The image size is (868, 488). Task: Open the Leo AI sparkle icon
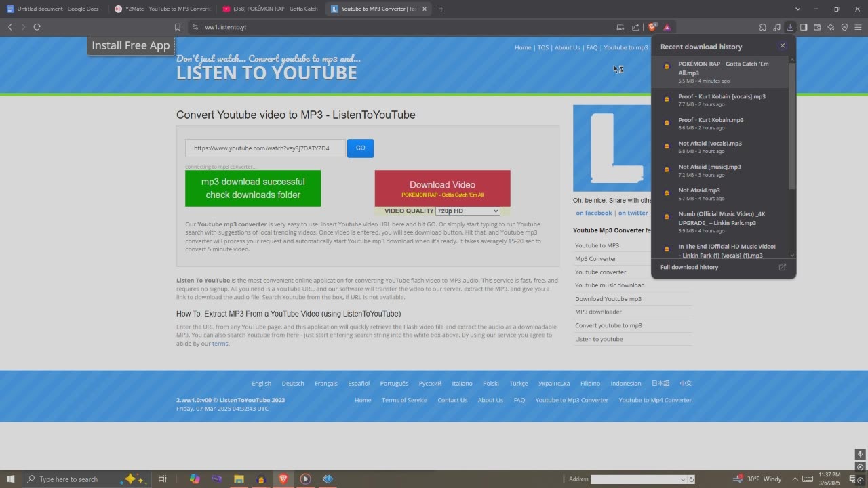[x=831, y=27]
